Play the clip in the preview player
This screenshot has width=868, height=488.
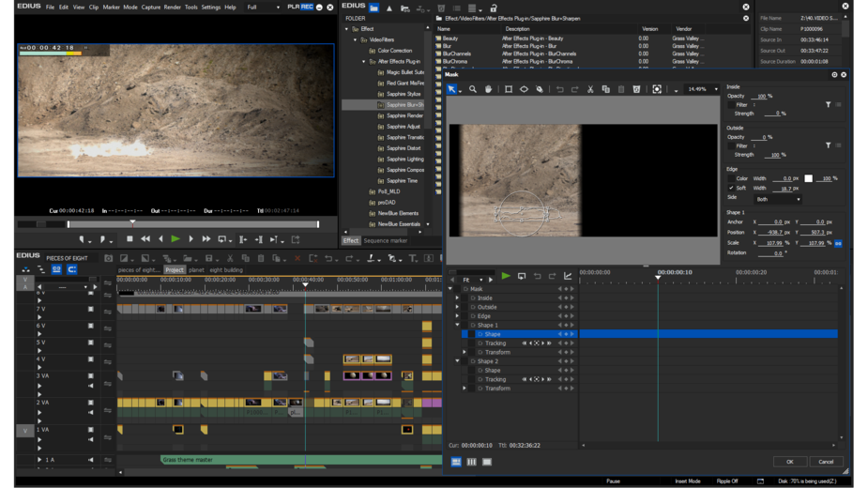(x=175, y=239)
